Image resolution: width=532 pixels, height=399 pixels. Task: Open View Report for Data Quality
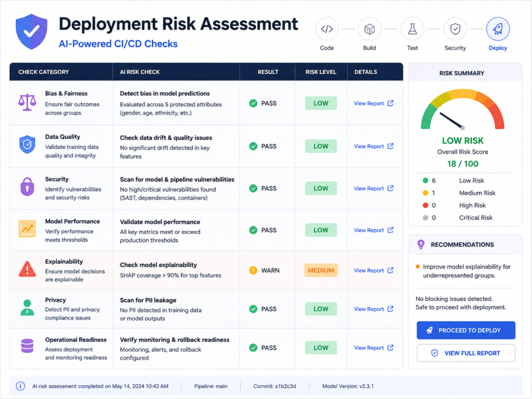point(374,146)
